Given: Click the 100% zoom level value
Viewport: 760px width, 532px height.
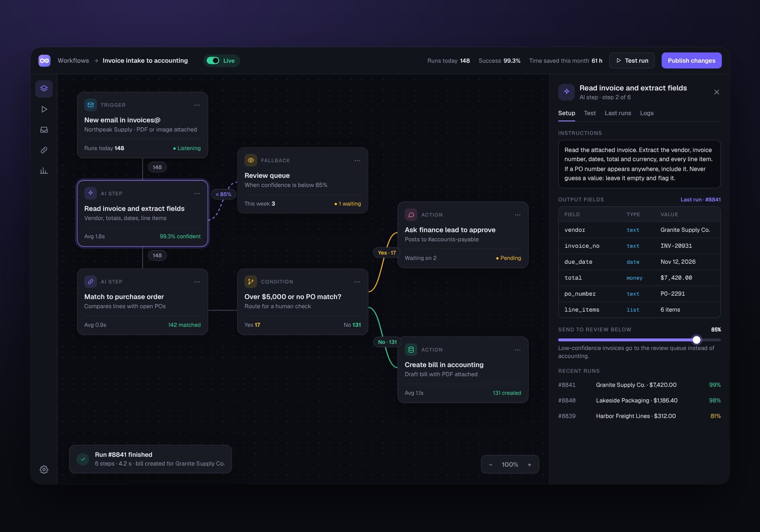Looking at the screenshot, I should pyautogui.click(x=510, y=465).
